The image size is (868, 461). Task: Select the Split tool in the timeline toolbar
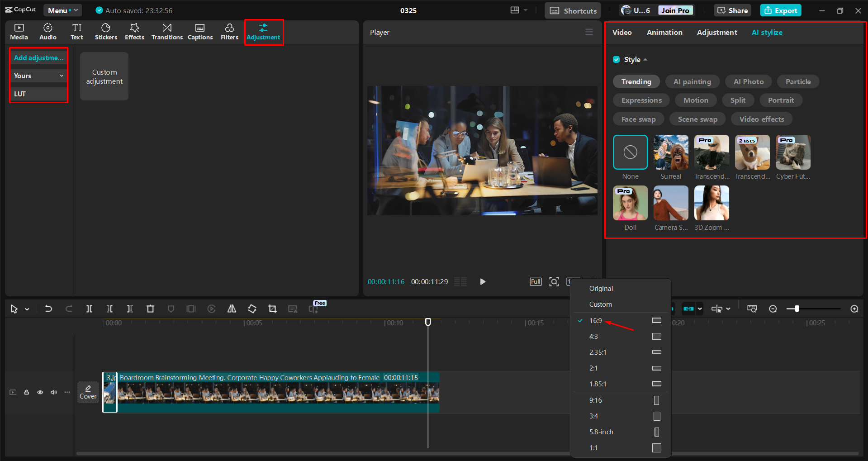click(x=89, y=309)
